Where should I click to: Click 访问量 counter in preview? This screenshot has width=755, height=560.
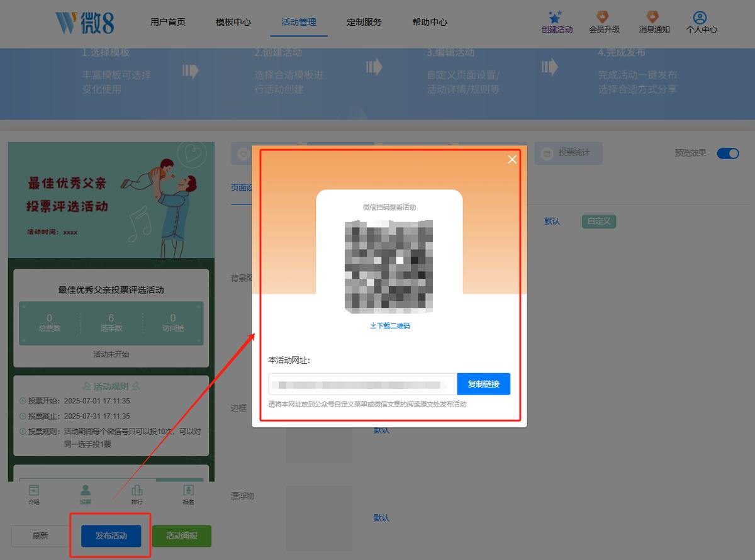tap(173, 323)
